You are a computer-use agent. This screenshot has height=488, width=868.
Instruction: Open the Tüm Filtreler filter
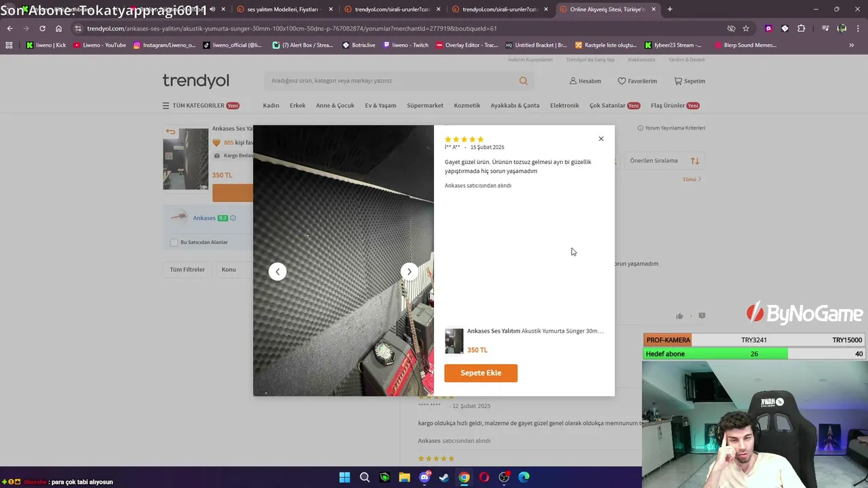pyautogui.click(x=187, y=270)
